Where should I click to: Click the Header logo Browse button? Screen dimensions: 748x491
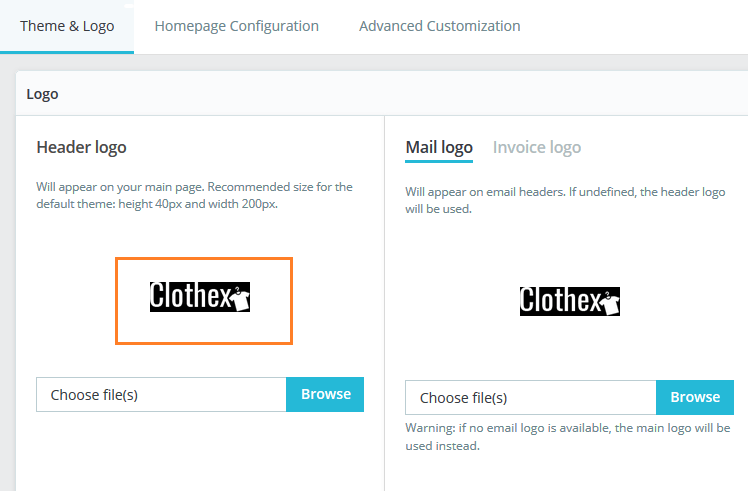(x=325, y=394)
